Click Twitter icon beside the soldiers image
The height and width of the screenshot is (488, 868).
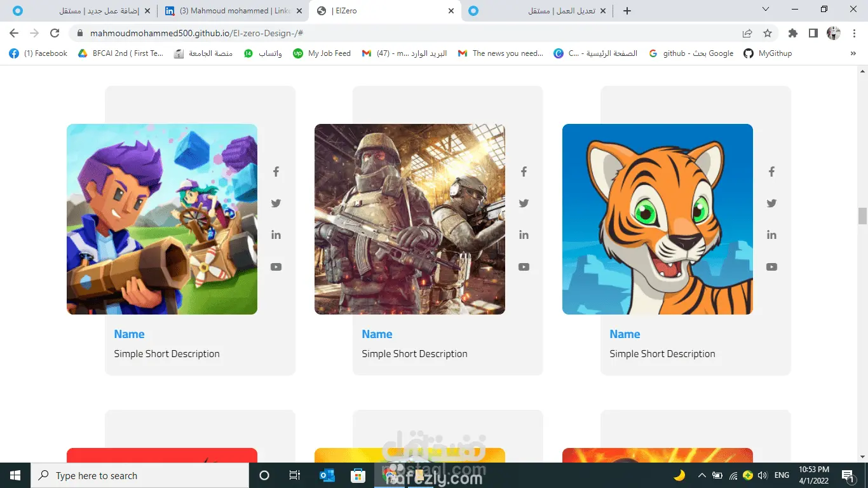524,203
